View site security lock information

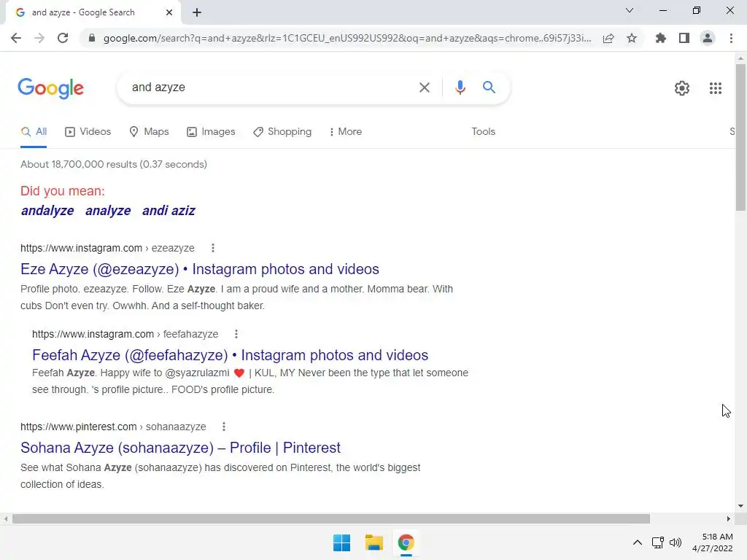(92, 38)
